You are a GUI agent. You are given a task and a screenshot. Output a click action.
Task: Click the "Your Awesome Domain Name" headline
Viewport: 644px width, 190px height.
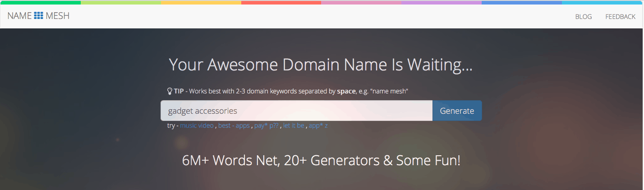321,65
